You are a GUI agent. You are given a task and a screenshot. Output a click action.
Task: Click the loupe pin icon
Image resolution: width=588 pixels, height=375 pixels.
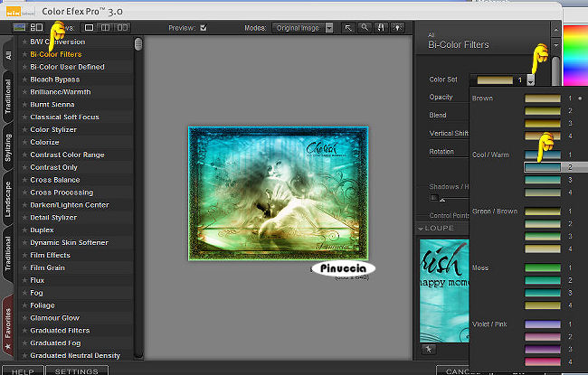429,350
